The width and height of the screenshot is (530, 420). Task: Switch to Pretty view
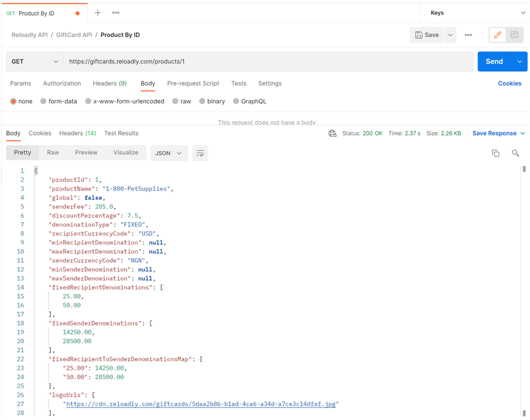click(22, 153)
